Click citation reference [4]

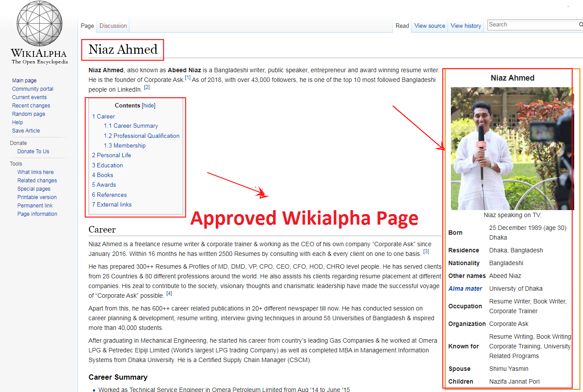[169, 293]
